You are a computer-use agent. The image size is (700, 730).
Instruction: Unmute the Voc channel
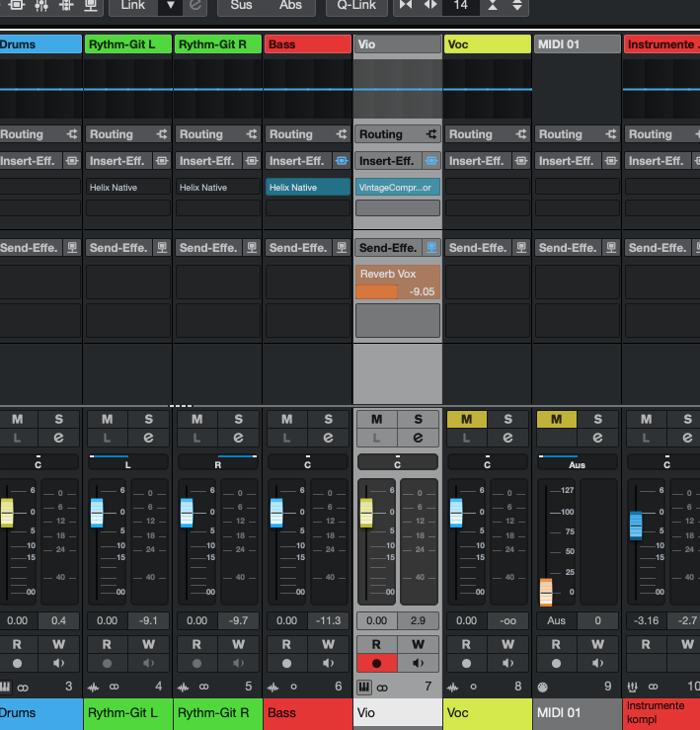tap(466, 420)
